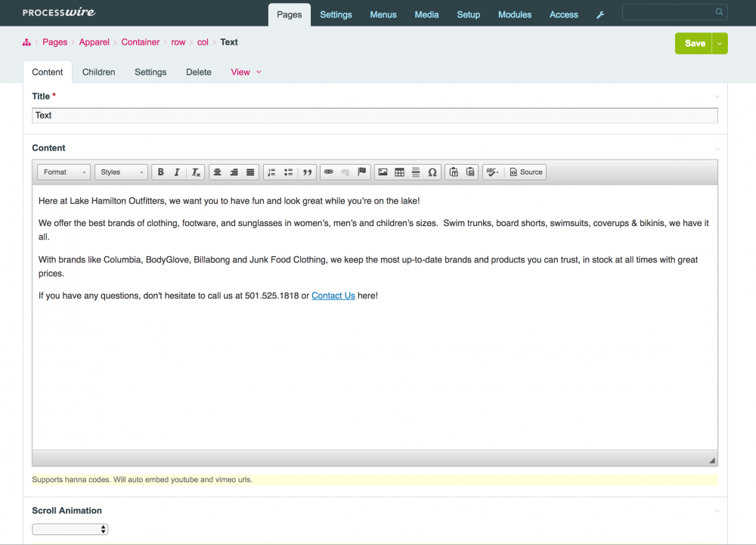Click the sitemap icon in the breadcrumb
This screenshot has width=756, height=545.
tap(26, 42)
